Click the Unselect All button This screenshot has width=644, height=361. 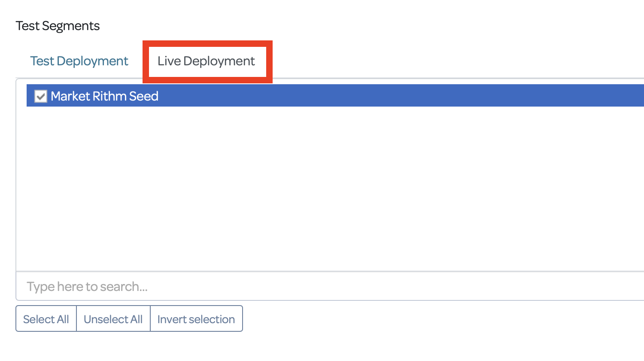point(113,319)
